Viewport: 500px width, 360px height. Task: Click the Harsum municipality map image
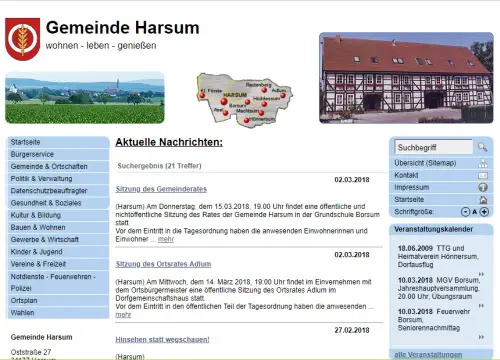click(245, 100)
